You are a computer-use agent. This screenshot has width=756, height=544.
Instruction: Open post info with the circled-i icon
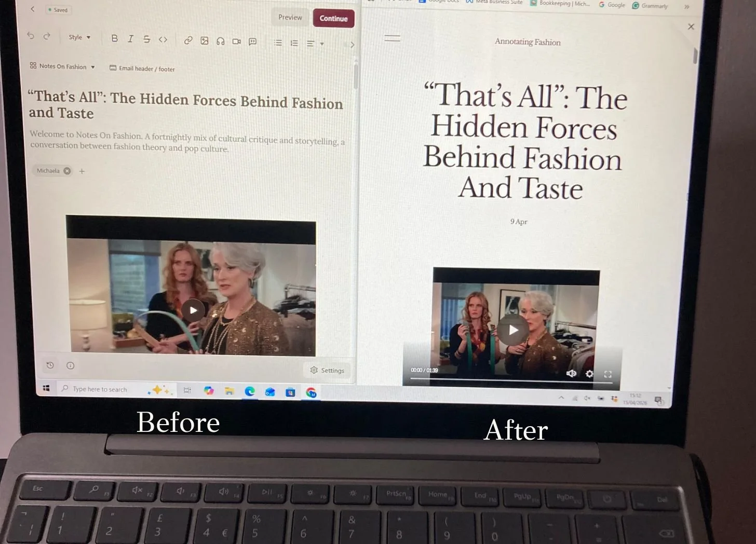71,366
